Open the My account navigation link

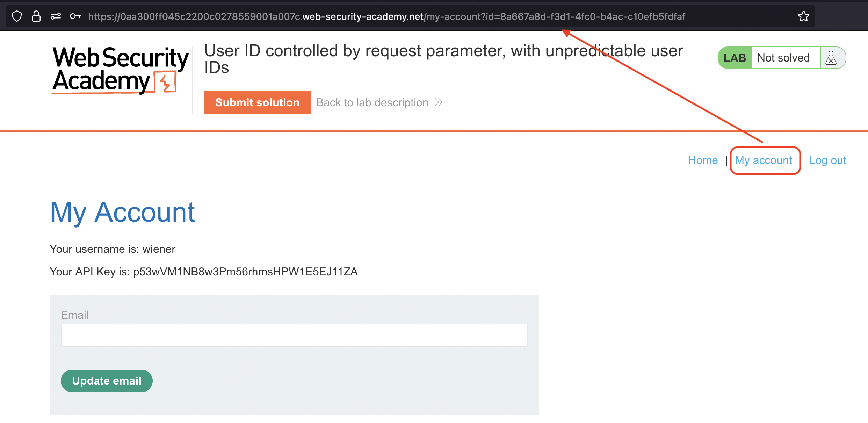[764, 160]
